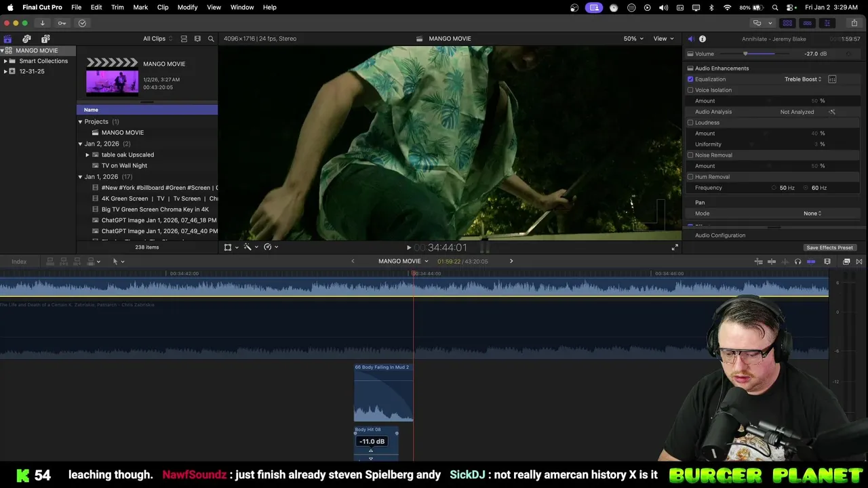Show the Libraries sidebar clapperboard icon
The height and width of the screenshot is (488, 868).
[x=7, y=39]
